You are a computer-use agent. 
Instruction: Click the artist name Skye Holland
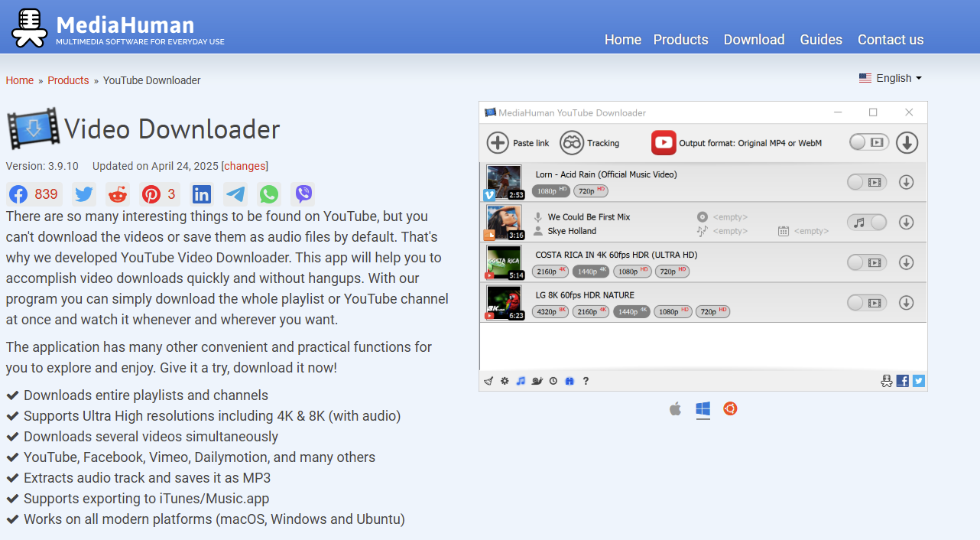click(572, 231)
